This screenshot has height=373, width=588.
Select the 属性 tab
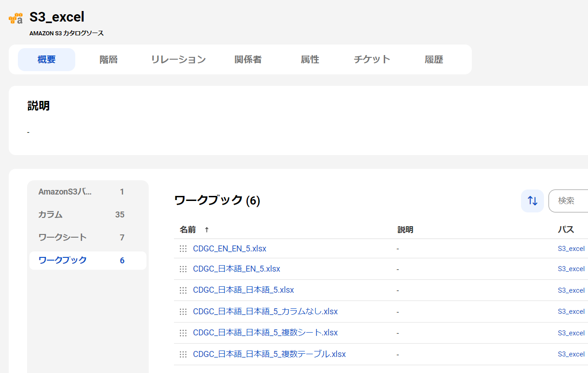(x=310, y=60)
